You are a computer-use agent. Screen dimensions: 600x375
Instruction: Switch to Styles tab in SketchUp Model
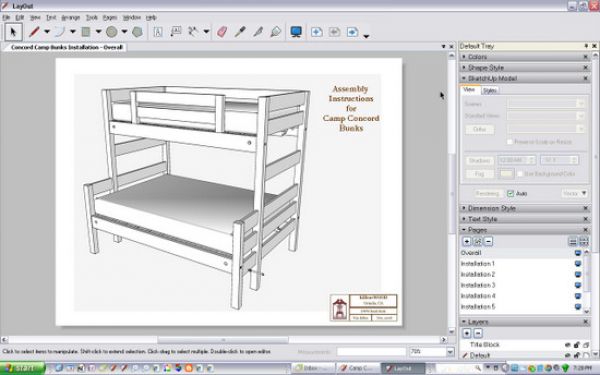(x=490, y=90)
